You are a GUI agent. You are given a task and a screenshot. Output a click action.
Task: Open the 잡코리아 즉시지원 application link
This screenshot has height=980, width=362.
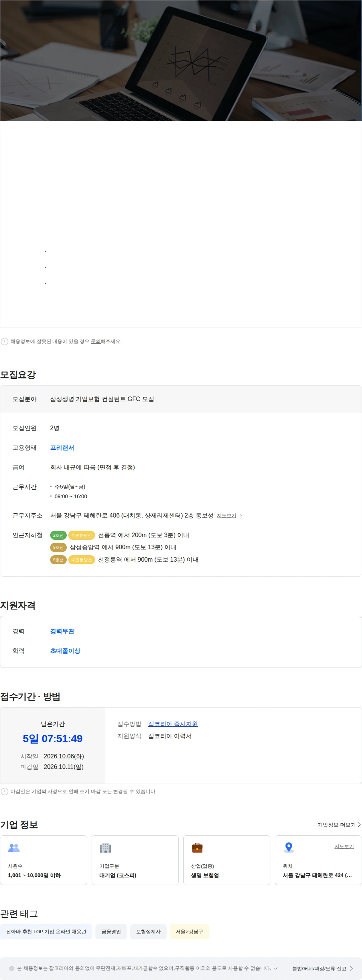click(x=173, y=724)
